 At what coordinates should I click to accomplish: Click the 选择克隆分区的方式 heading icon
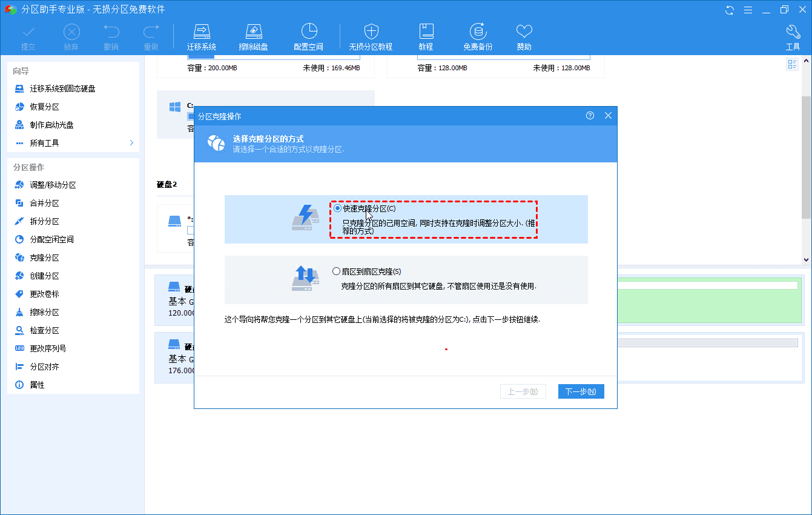pyautogui.click(x=216, y=143)
